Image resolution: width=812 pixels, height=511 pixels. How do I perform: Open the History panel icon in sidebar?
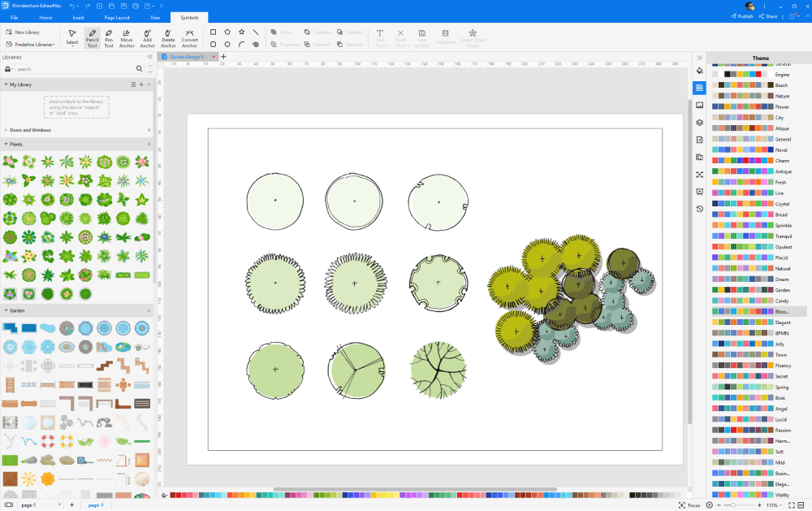[x=700, y=209]
